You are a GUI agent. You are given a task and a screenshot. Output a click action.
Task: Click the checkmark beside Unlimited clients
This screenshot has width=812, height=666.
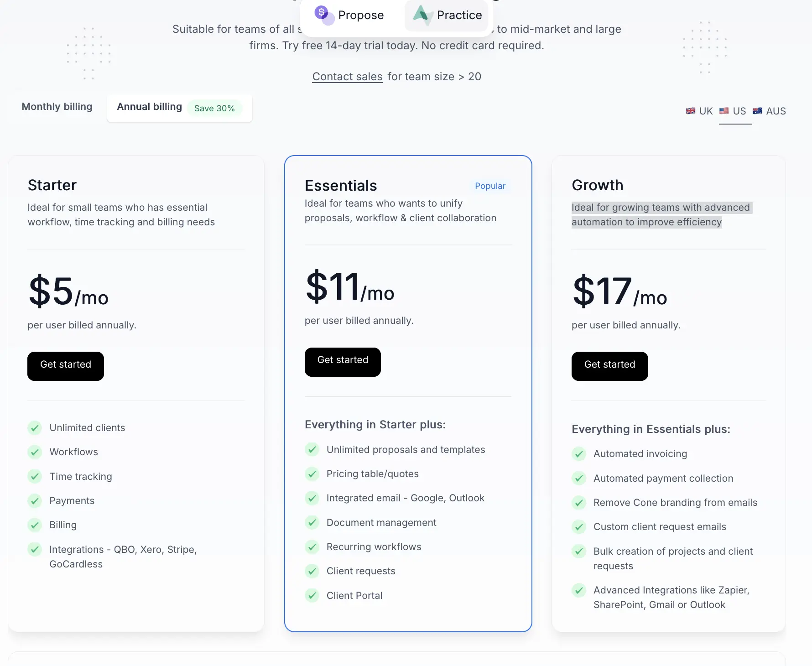[x=35, y=428]
